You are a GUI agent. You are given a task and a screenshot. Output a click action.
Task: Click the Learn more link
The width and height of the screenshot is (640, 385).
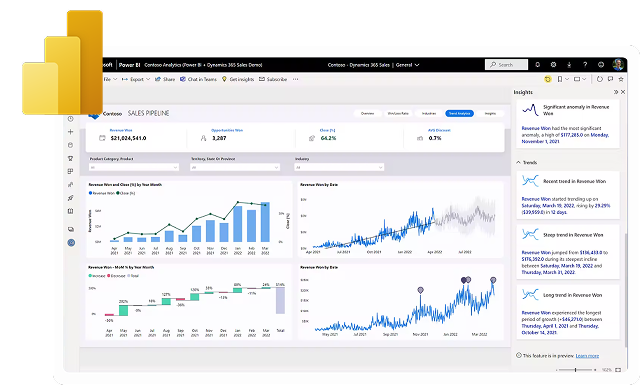587,356
